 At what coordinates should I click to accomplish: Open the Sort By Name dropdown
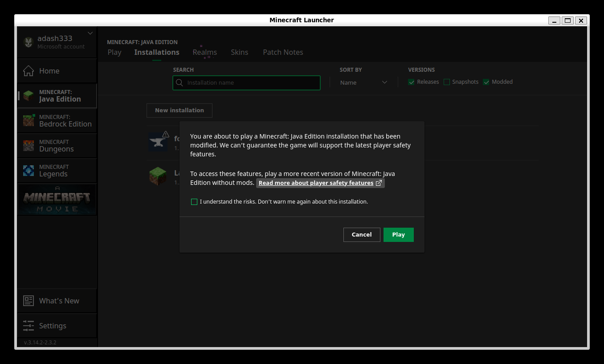coord(363,82)
